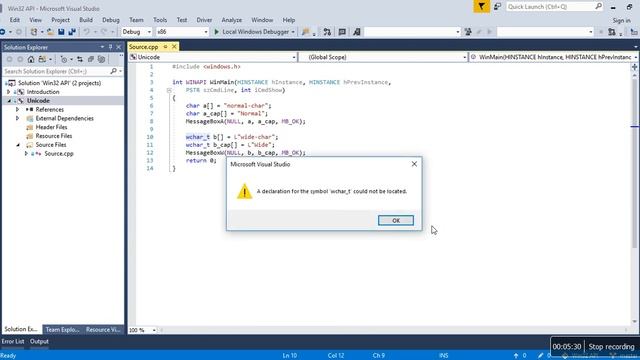Click the Sign in link
640x360 pixels.
click(x=621, y=20)
